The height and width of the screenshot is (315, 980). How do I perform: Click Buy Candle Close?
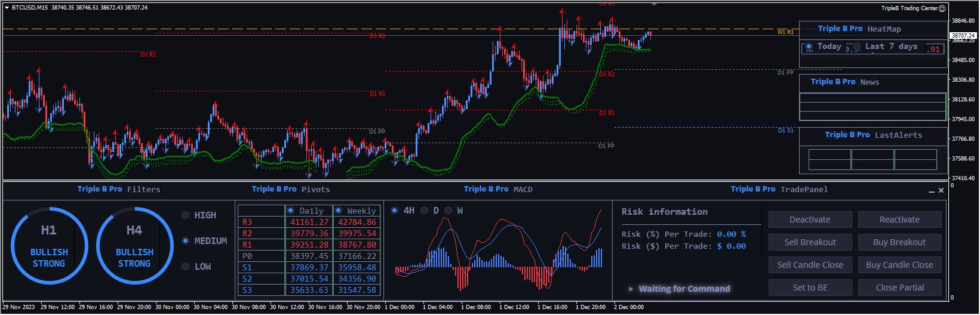[x=899, y=265]
